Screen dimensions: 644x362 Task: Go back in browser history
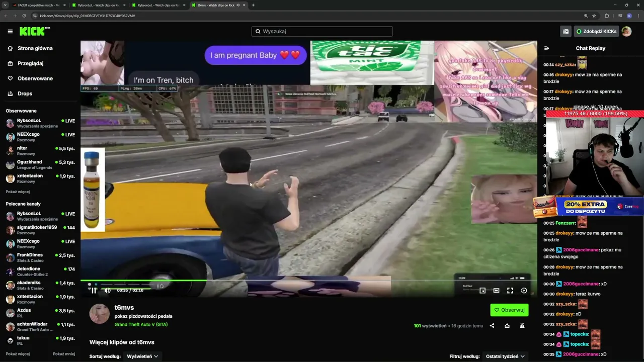(6, 16)
